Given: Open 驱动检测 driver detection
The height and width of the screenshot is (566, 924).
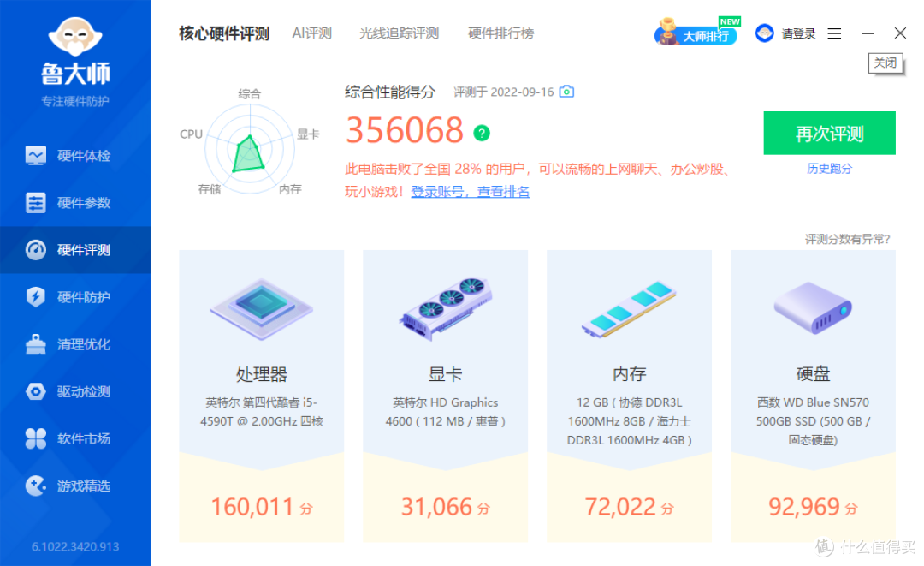Looking at the screenshot, I should pos(75,391).
